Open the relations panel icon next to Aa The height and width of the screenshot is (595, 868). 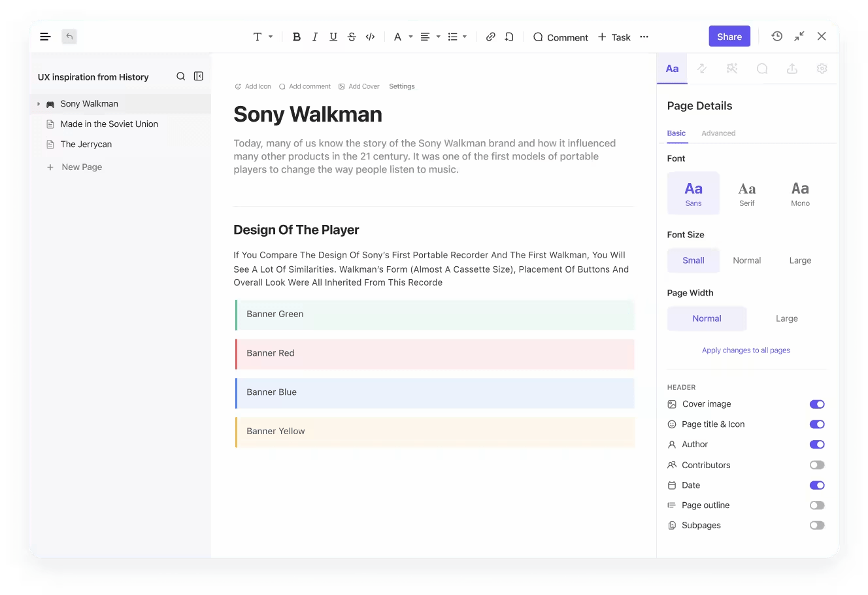(x=702, y=69)
